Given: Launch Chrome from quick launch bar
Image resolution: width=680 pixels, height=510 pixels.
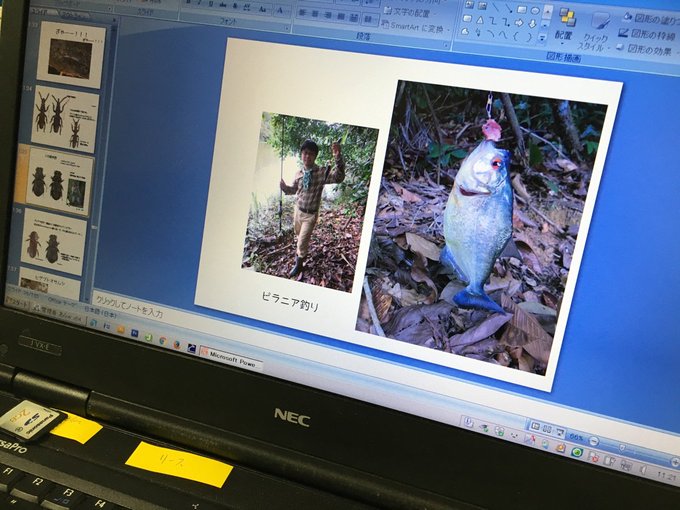Looking at the screenshot, I should click(x=163, y=341).
